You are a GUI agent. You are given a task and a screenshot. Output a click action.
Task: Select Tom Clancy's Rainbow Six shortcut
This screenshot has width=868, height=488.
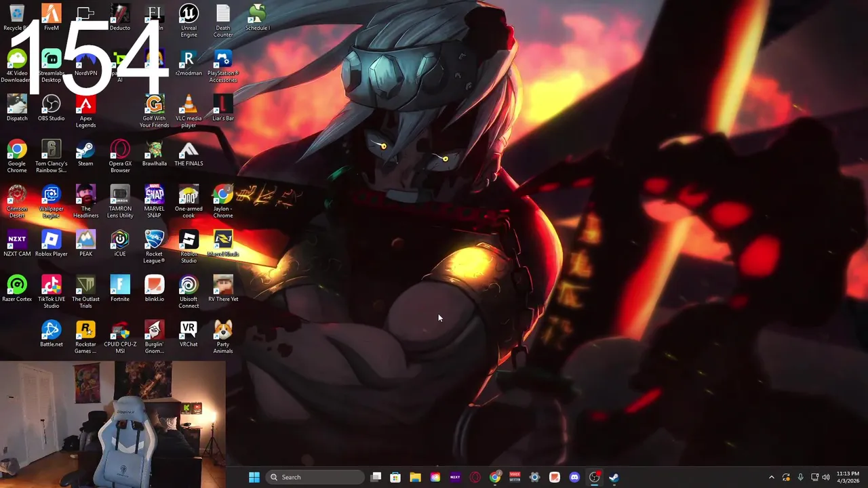coord(51,157)
